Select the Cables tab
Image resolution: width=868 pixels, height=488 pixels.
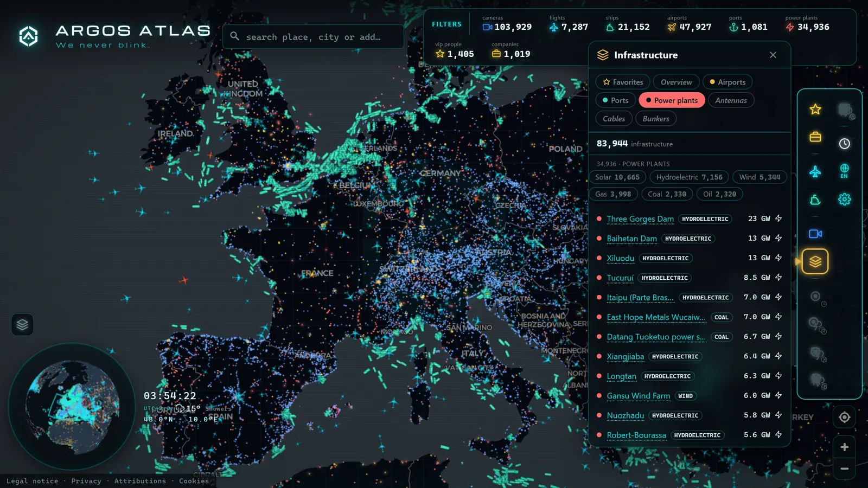click(614, 119)
